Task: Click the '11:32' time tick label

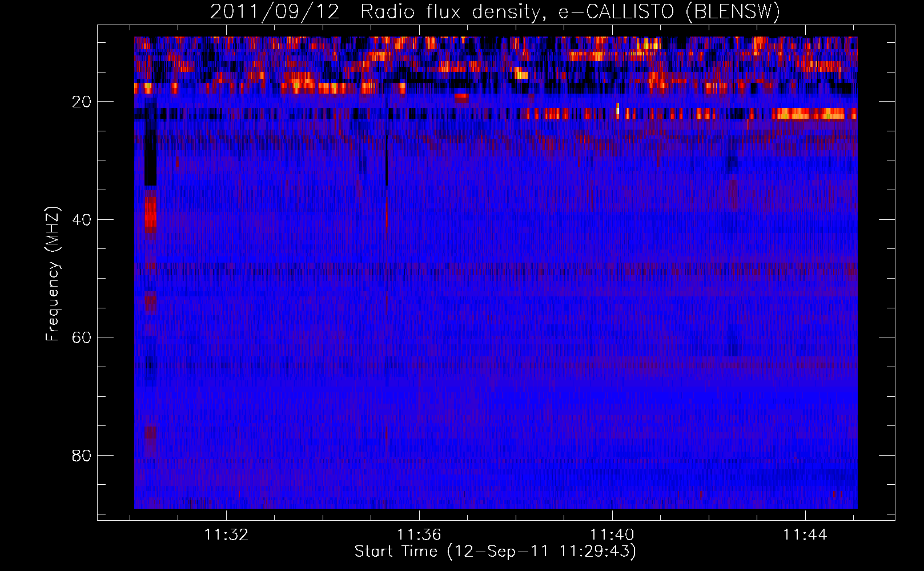Action: 227,534
